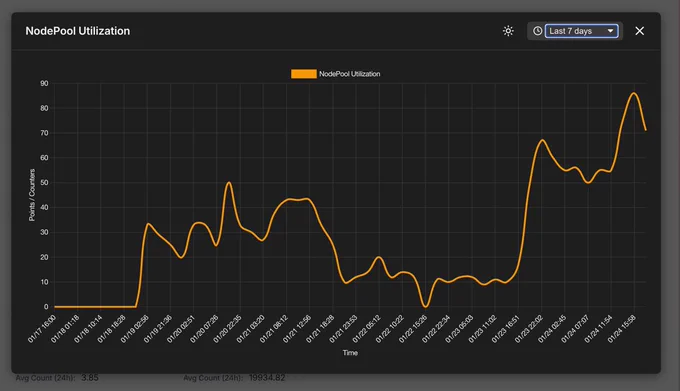Click the x-axis label '01/21 12:56'
This screenshot has height=391, width=680.
click(x=297, y=329)
